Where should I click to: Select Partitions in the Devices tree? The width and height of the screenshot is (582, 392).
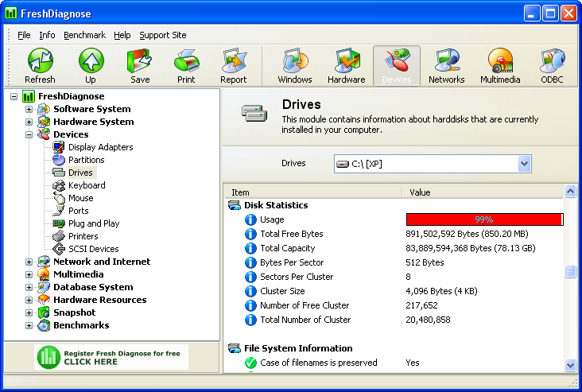click(87, 160)
